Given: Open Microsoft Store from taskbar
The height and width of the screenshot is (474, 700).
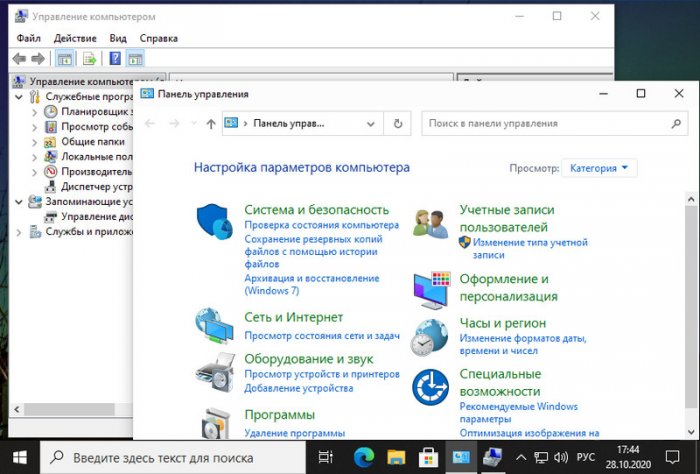Looking at the screenshot, I should (428, 457).
